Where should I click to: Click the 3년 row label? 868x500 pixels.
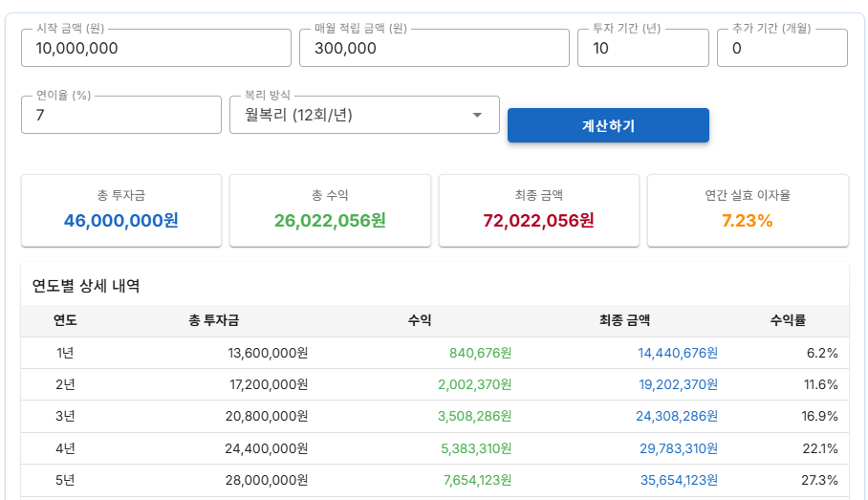coord(65,416)
